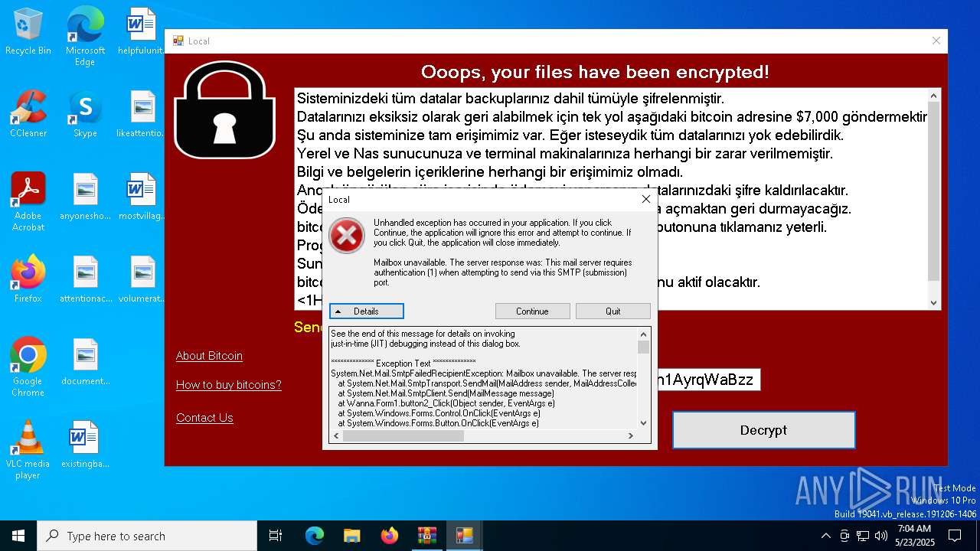Launch the Microsoft Edge desktop shortcut
This screenshot has width=980, height=551.
[x=85, y=36]
